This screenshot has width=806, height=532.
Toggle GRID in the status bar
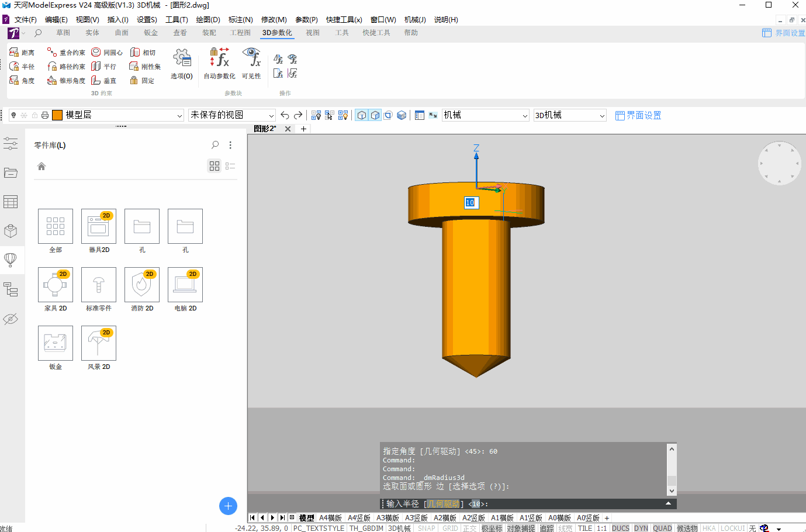pyautogui.click(x=450, y=528)
